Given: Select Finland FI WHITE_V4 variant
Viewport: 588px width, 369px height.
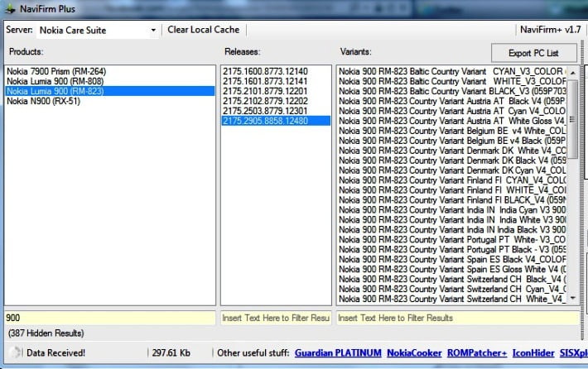Looking at the screenshot, I should tap(452, 190).
